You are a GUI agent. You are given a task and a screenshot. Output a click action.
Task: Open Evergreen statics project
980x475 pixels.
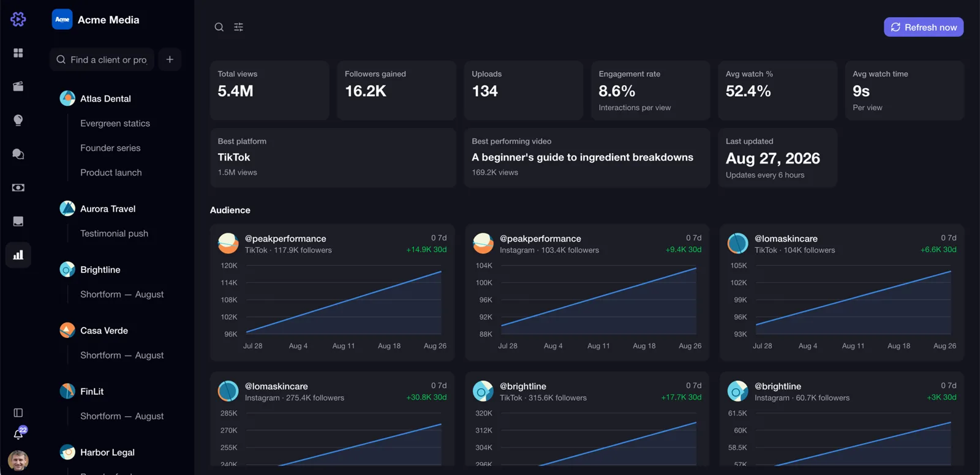(115, 123)
